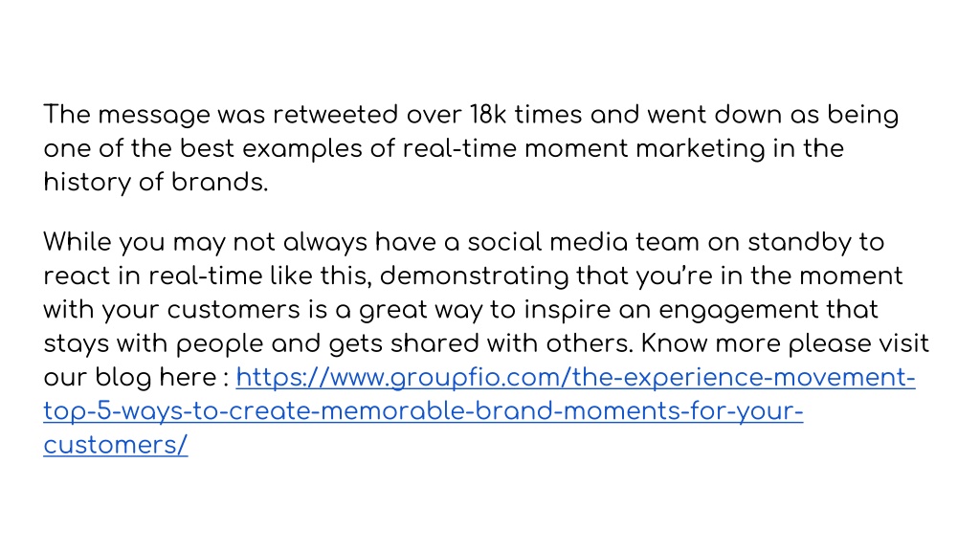Click the word "While" starting second paragraph

77,242
